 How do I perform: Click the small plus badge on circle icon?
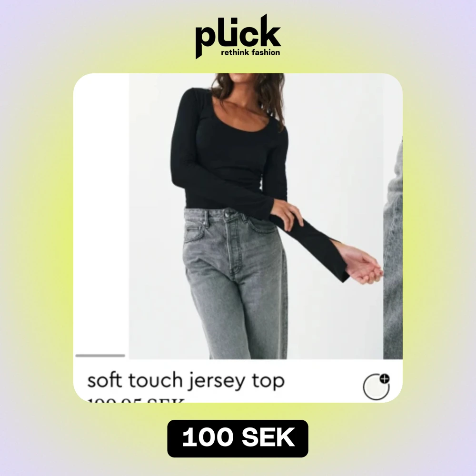point(385,378)
